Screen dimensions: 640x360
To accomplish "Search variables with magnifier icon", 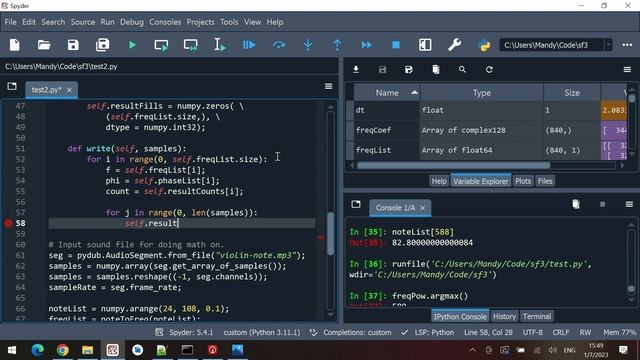I will click(462, 69).
